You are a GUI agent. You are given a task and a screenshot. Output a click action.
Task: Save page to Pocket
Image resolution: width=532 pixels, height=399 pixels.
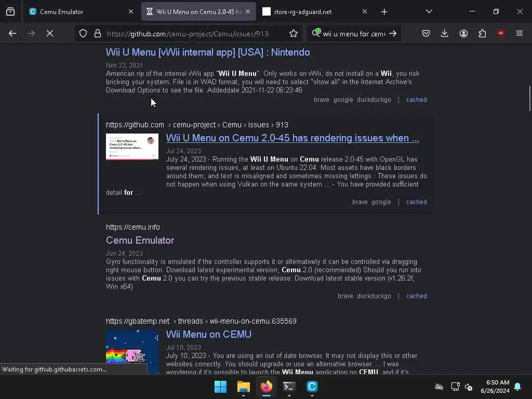(426, 33)
